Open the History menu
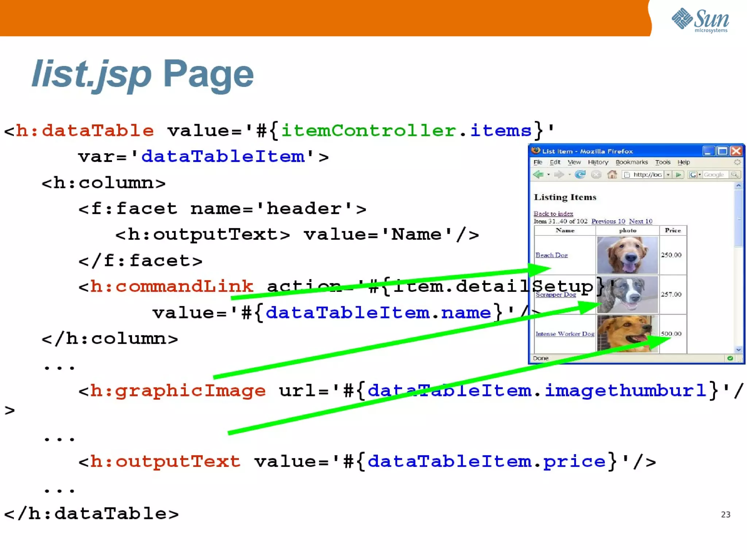 tap(598, 162)
